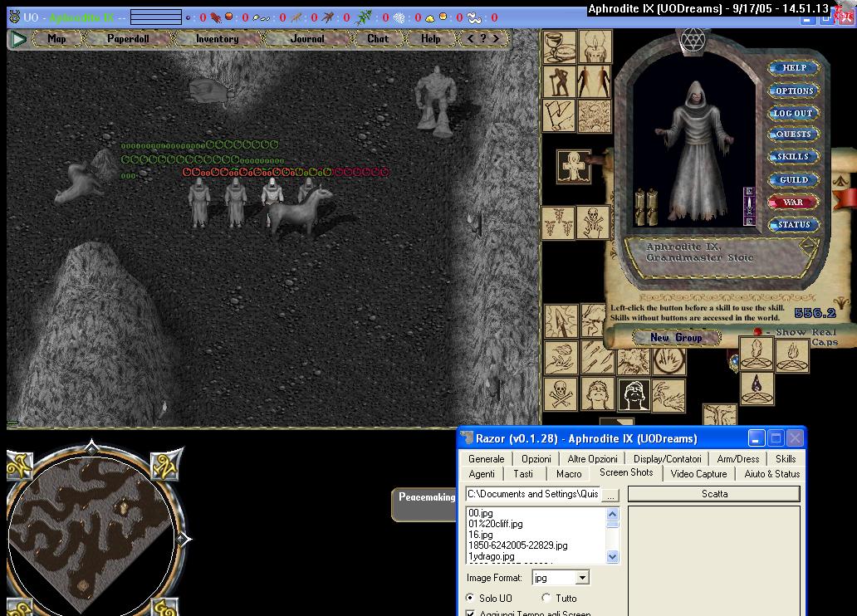Image resolution: width=857 pixels, height=616 pixels.
Task: Switch to the Arm/Dress tab
Action: point(738,458)
